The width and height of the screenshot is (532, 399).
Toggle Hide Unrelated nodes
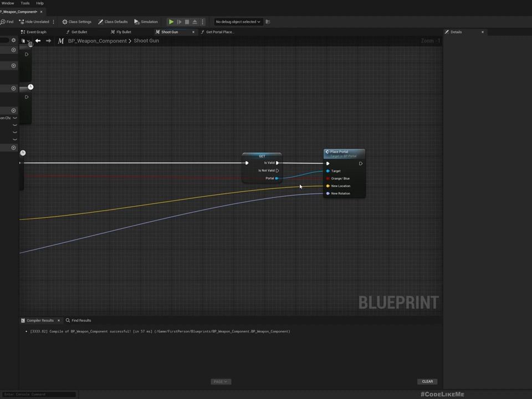pyautogui.click(x=34, y=22)
